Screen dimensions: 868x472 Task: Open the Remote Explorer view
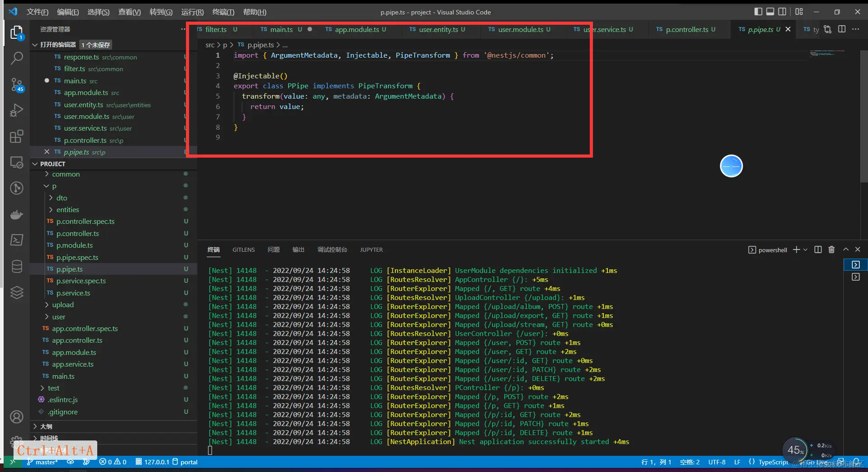click(x=17, y=162)
